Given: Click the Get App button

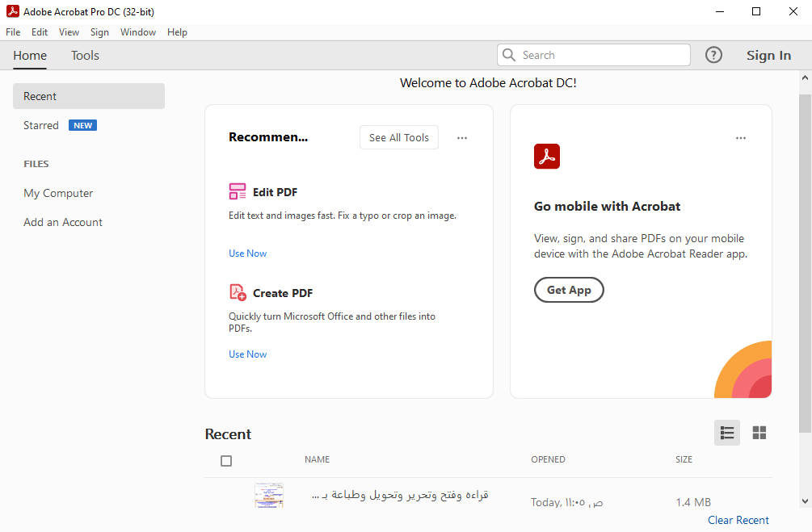Looking at the screenshot, I should [569, 290].
